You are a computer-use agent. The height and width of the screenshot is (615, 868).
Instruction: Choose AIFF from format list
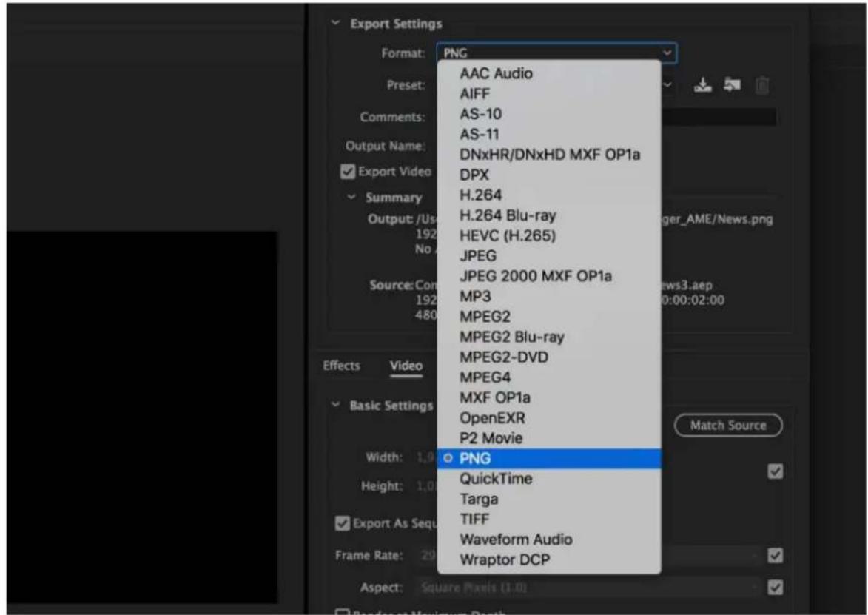(549, 93)
